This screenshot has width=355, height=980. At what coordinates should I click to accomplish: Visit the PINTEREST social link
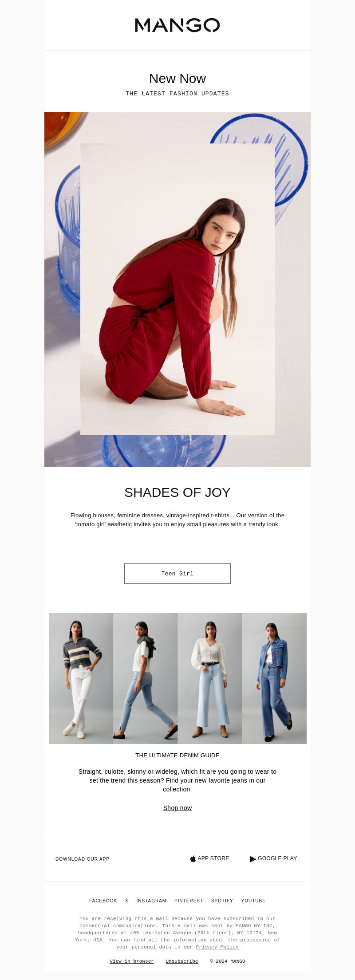(x=189, y=901)
